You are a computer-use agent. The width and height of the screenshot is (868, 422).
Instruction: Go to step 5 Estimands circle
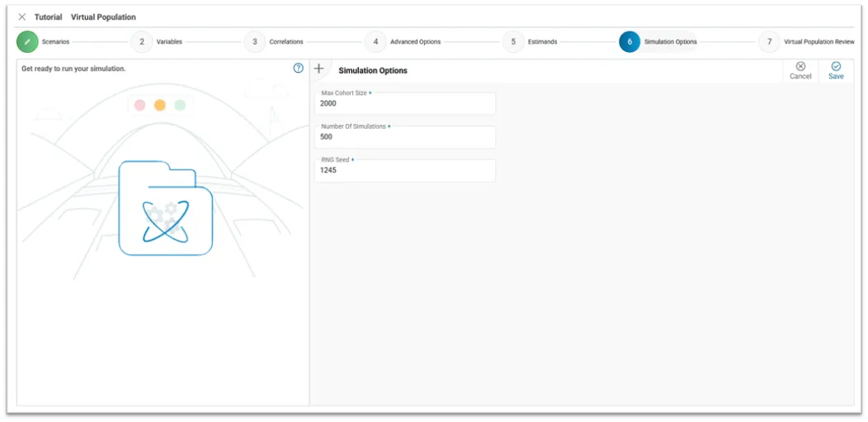coord(513,41)
